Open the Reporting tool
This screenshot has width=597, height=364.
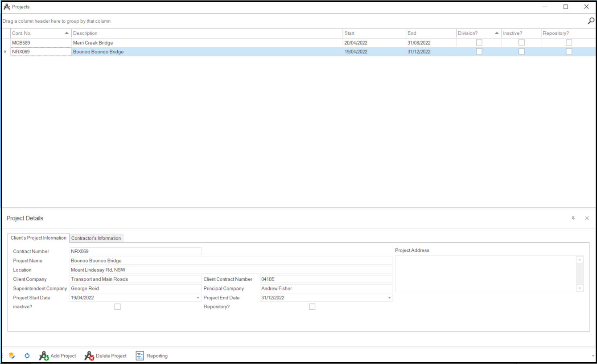(x=152, y=356)
